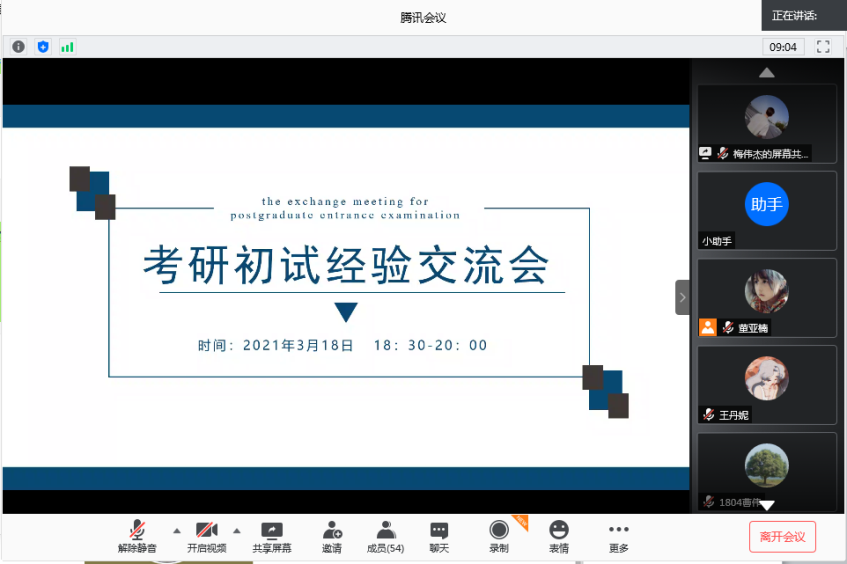Click the red 离开会议 button
Screen dimensions: 847x564
tap(783, 536)
